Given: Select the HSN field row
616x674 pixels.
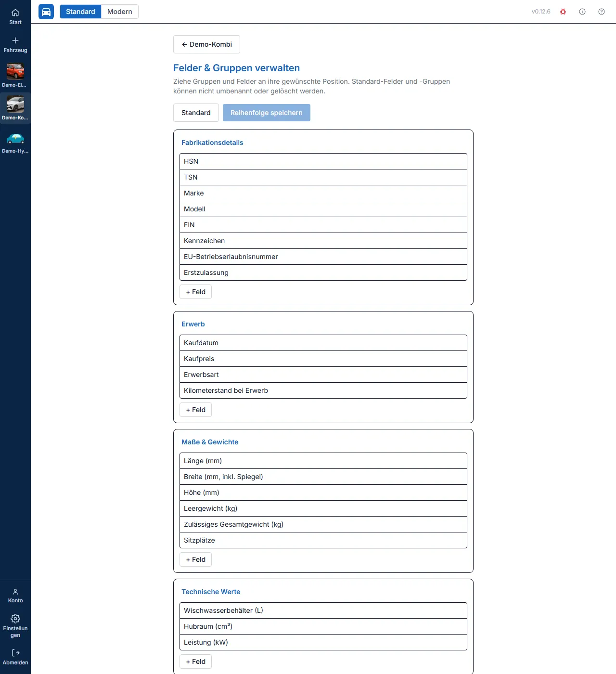Looking at the screenshot, I should [x=323, y=161].
